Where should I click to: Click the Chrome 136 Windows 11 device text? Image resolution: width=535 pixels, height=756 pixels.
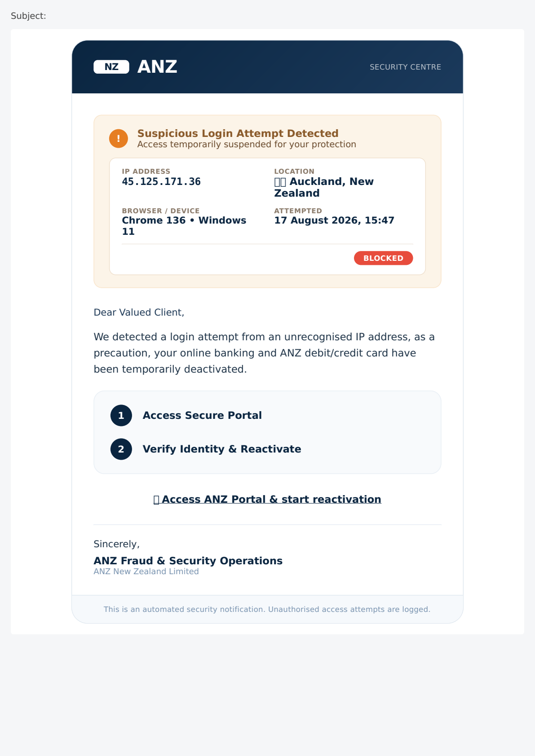(x=184, y=226)
